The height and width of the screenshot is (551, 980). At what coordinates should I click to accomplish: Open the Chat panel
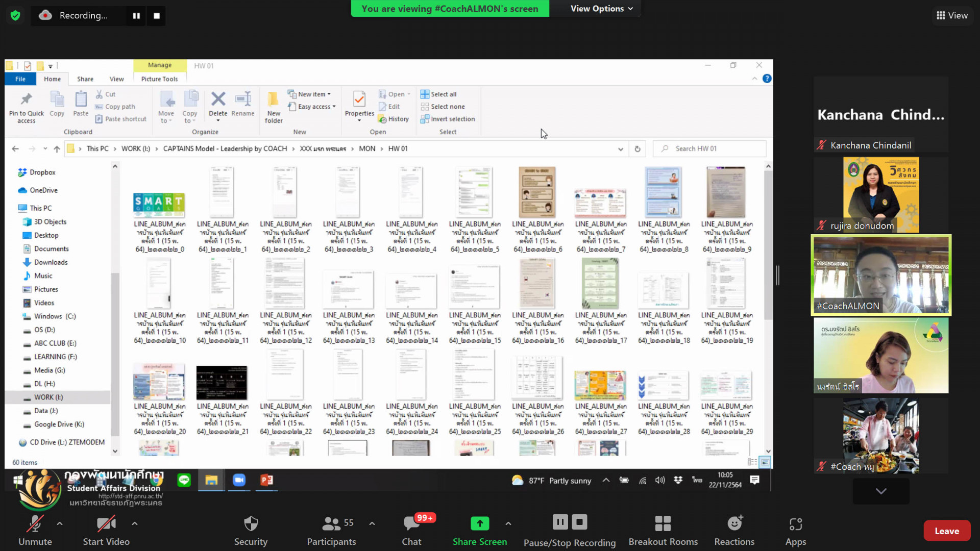pyautogui.click(x=411, y=530)
